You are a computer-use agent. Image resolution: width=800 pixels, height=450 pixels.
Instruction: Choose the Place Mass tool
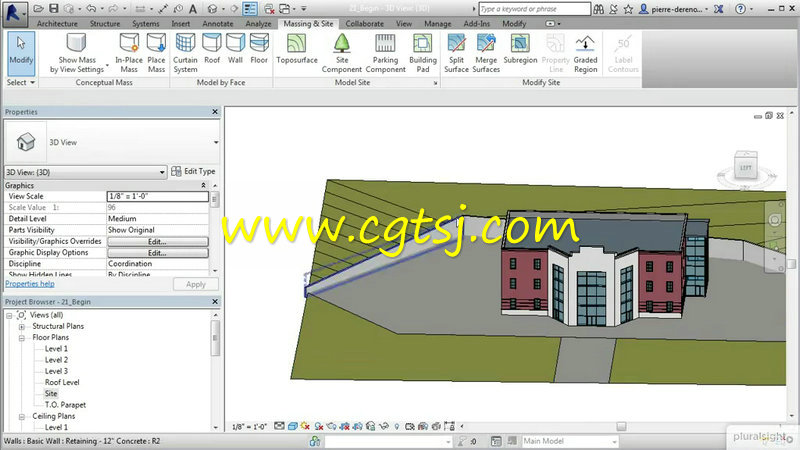(156, 53)
